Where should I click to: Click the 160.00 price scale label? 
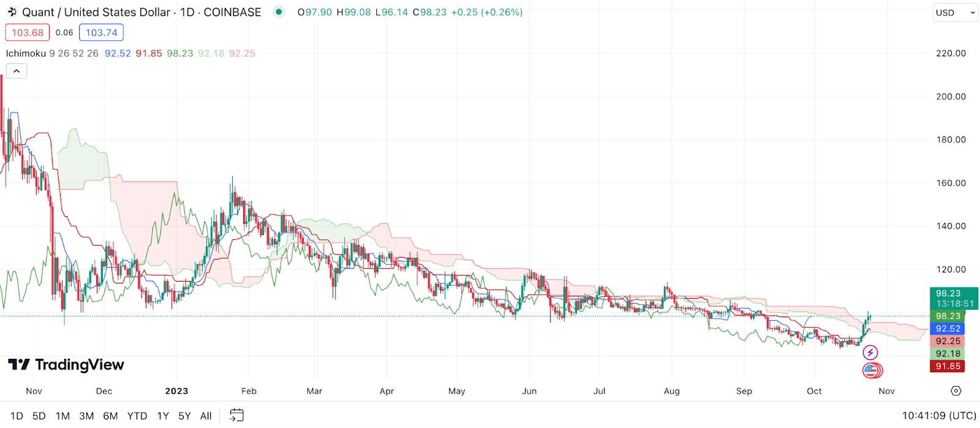coord(951,182)
